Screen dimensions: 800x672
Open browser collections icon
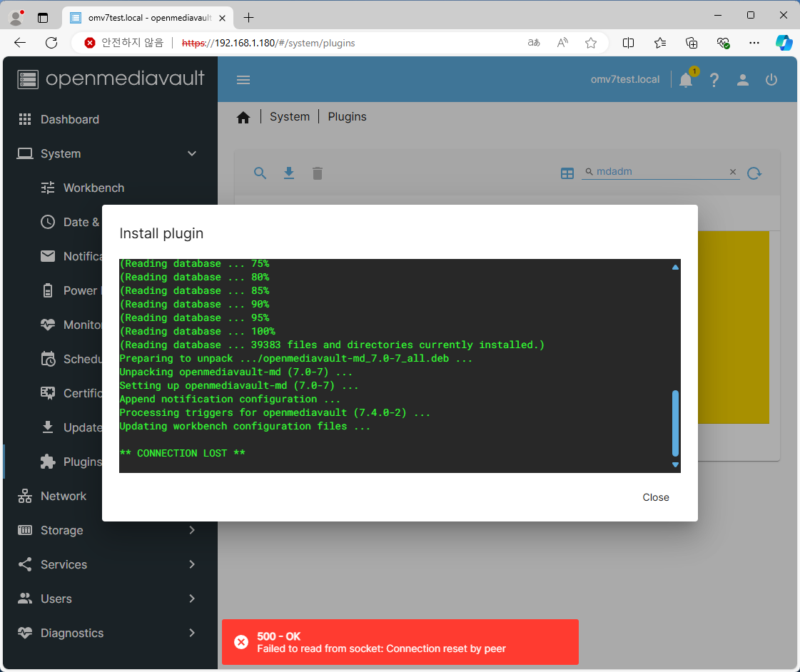(x=692, y=43)
